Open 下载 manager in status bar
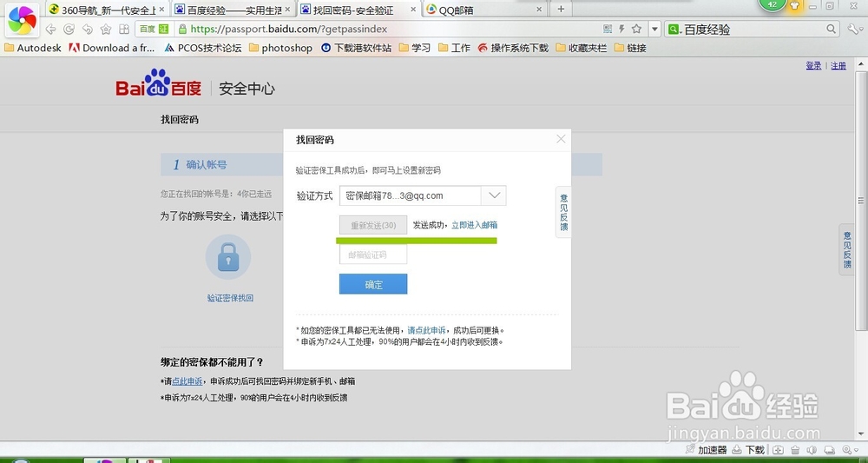This screenshot has width=868, height=463. click(748, 450)
